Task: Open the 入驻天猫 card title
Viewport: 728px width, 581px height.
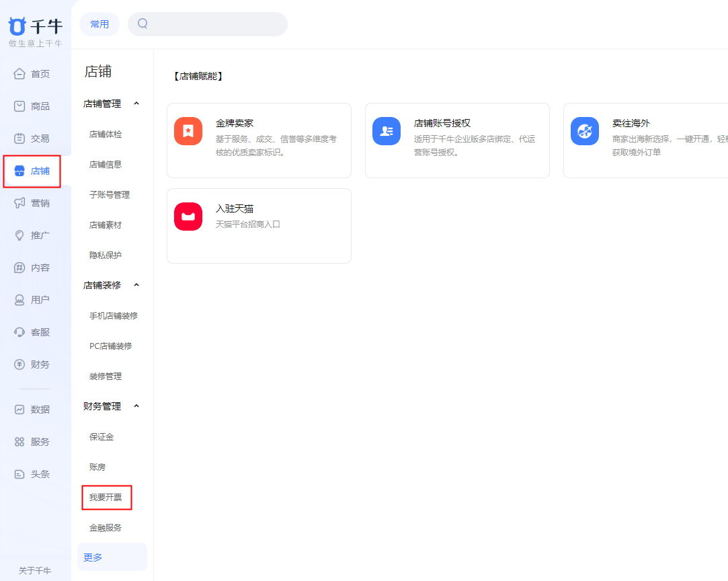Action: 235,209
